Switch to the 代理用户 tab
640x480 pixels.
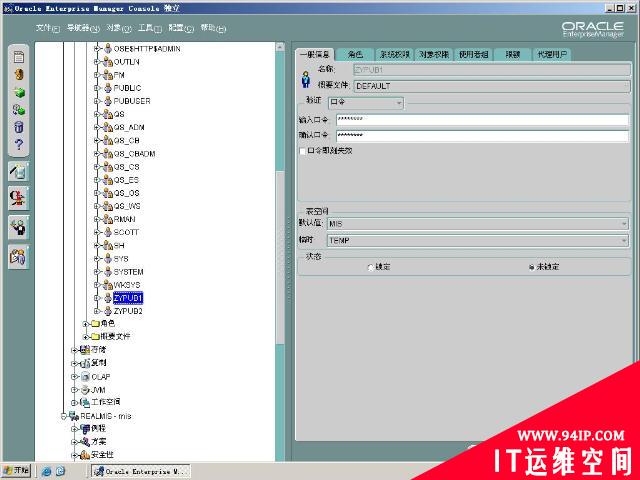pos(552,54)
